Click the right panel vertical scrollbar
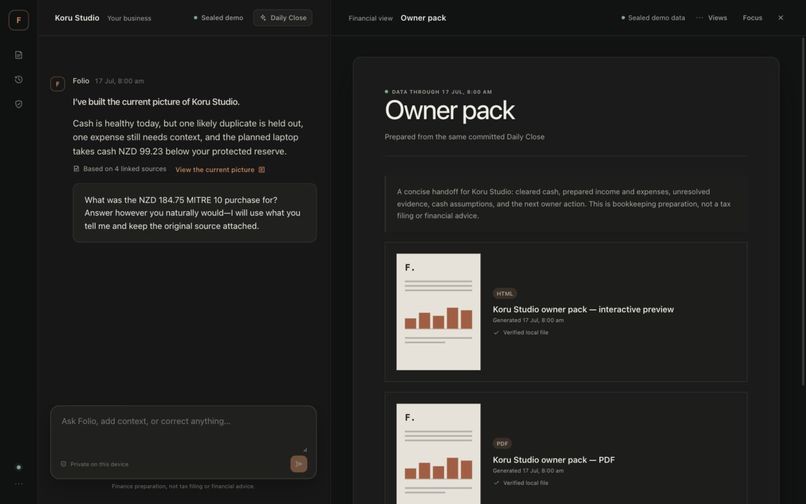806x504 pixels. (x=803, y=211)
